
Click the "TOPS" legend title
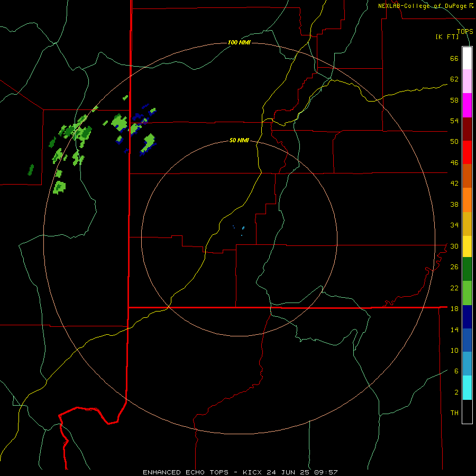click(465, 32)
